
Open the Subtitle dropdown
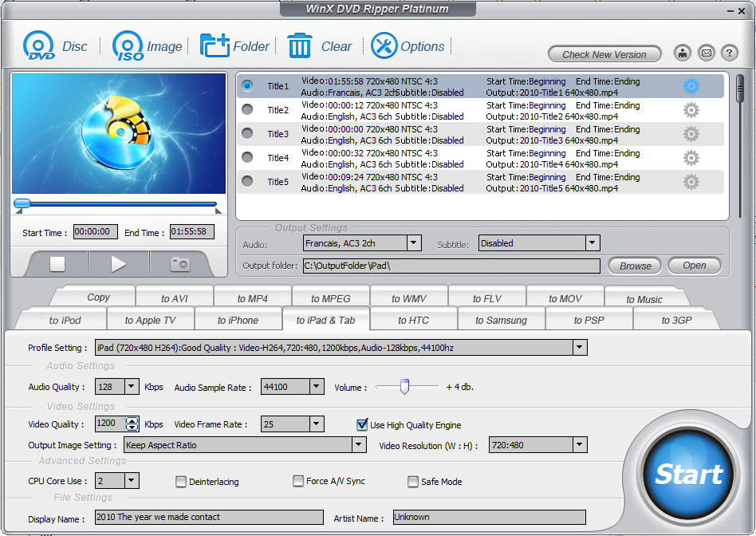pos(593,243)
